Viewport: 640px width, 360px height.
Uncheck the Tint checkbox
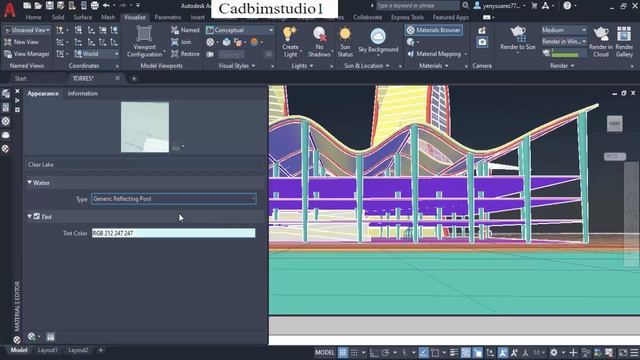click(x=37, y=216)
